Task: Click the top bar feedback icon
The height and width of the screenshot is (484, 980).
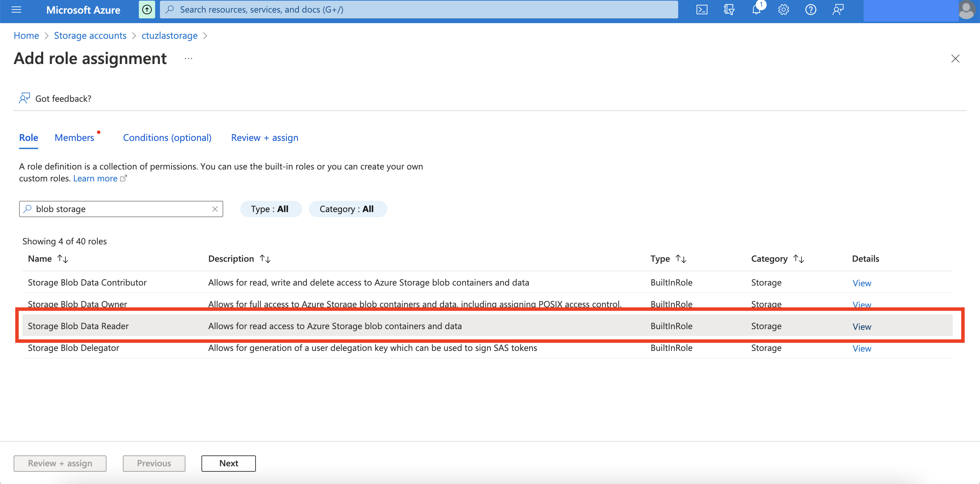Action: (x=838, y=10)
